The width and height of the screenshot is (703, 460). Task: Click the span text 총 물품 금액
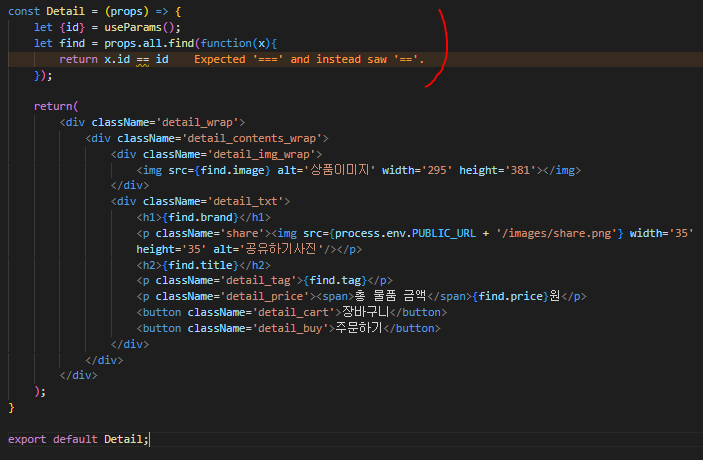coord(390,296)
